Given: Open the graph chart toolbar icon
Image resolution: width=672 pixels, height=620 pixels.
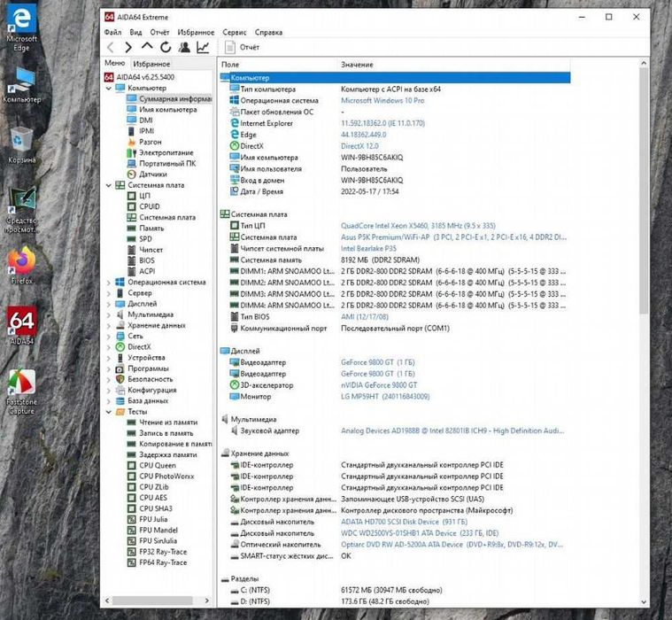Looking at the screenshot, I should pyautogui.click(x=203, y=47).
